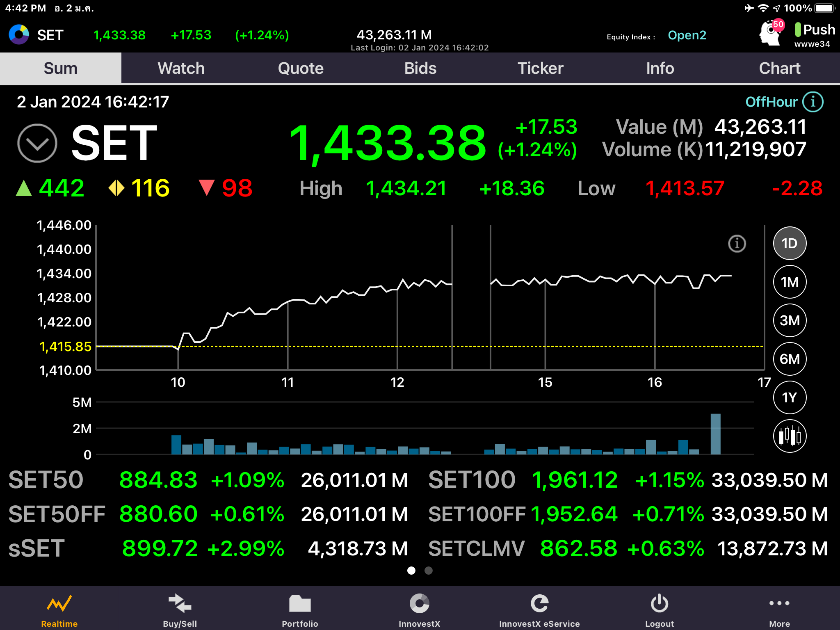Open the More options menu

(x=779, y=604)
